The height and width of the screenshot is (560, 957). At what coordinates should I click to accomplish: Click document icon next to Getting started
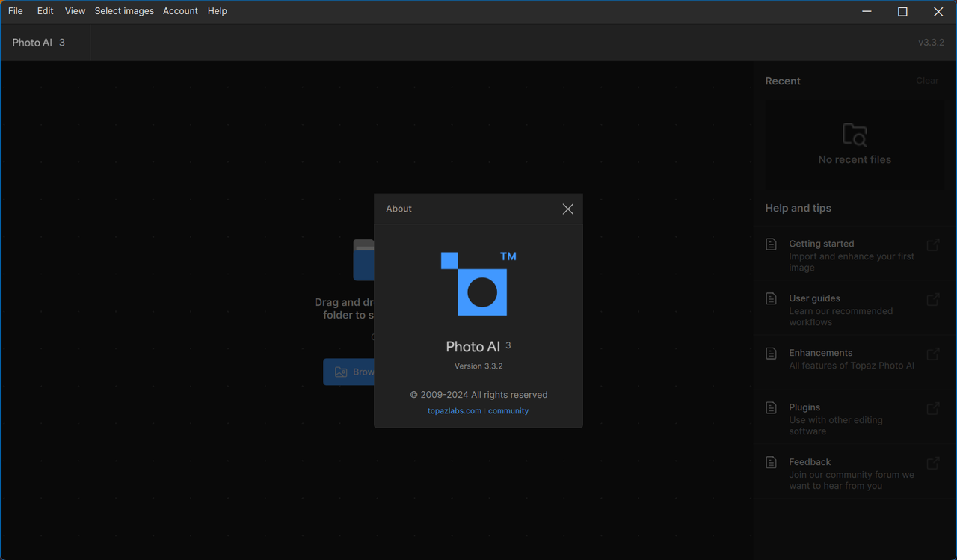[772, 244]
